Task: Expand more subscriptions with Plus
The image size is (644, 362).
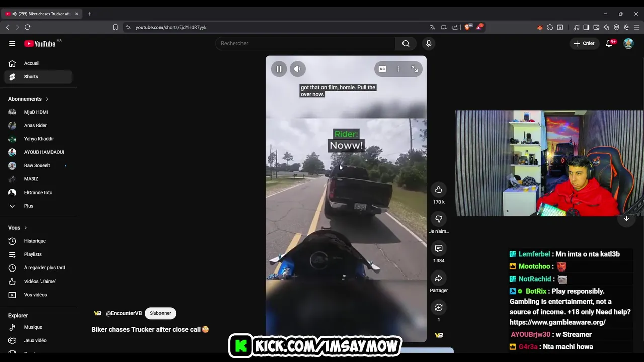Action: (38, 206)
